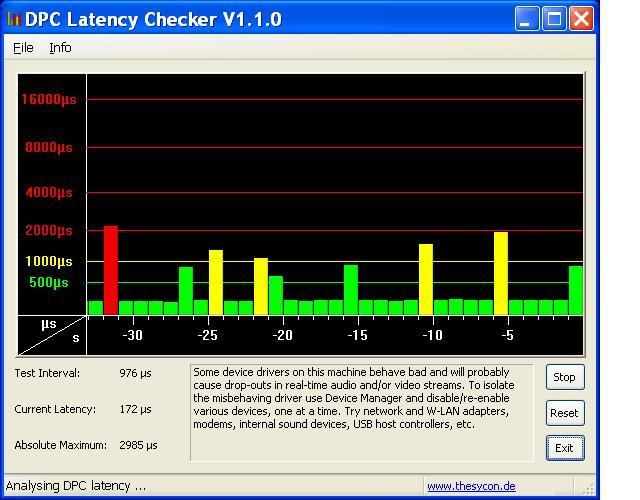Click the 2000µs axis label

click(49, 231)
